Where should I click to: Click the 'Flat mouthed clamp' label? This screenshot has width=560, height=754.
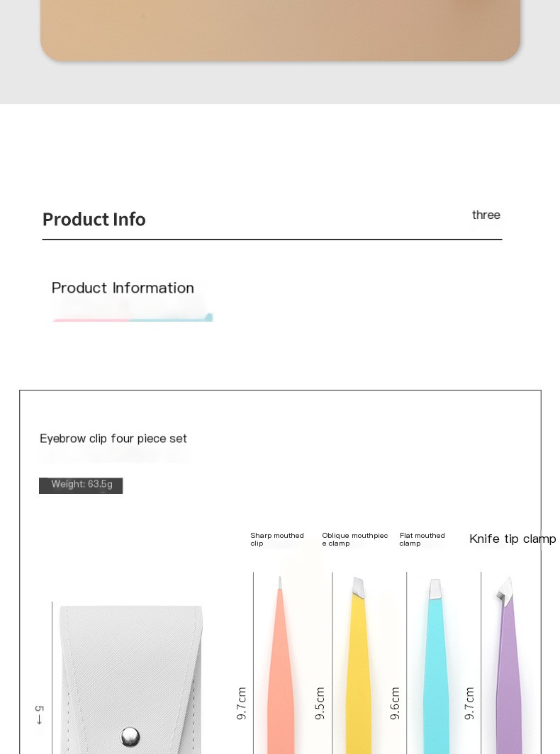click(422, 539)
